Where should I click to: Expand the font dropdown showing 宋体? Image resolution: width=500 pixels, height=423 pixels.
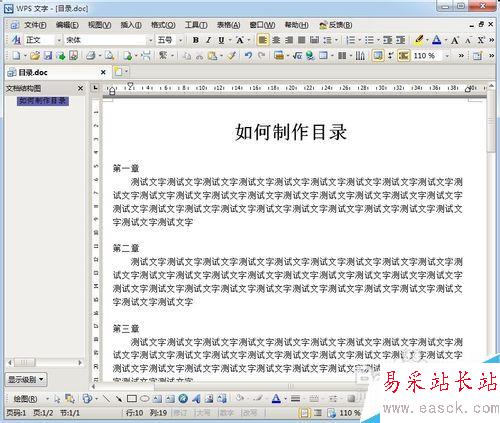pos(150,40)
